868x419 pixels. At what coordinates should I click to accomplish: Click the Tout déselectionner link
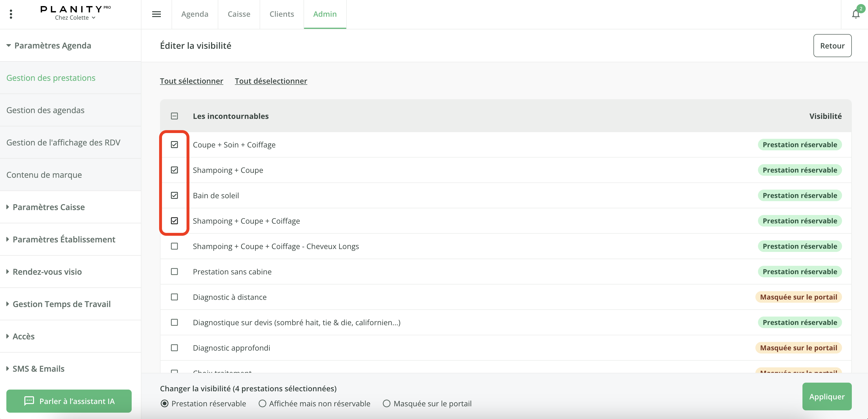pos(271,81)
